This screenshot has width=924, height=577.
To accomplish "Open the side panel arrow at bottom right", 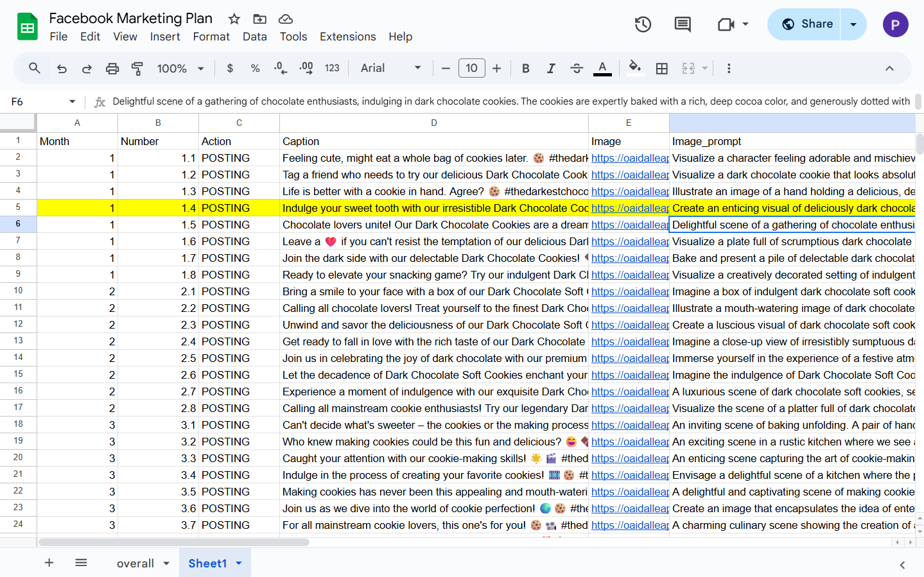I will (902, 565).
